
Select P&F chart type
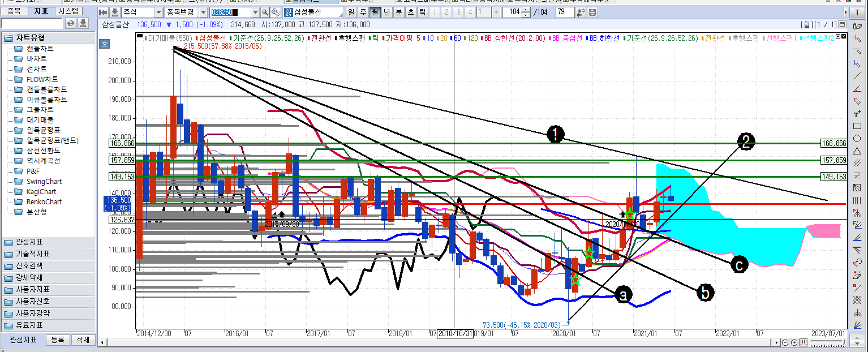(x=33, y=171)
